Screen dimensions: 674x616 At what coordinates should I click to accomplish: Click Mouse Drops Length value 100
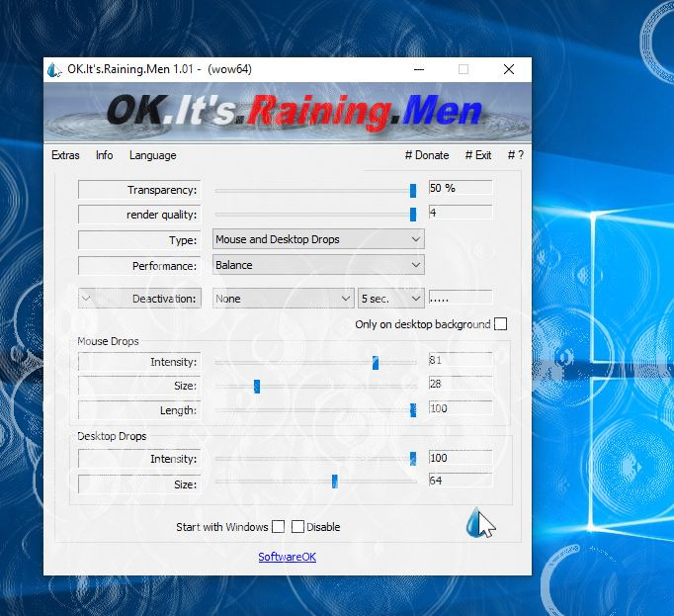[461, 408]
